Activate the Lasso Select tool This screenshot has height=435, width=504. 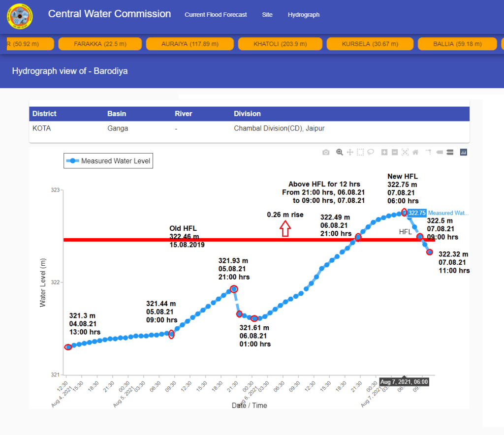click(371, 153)
